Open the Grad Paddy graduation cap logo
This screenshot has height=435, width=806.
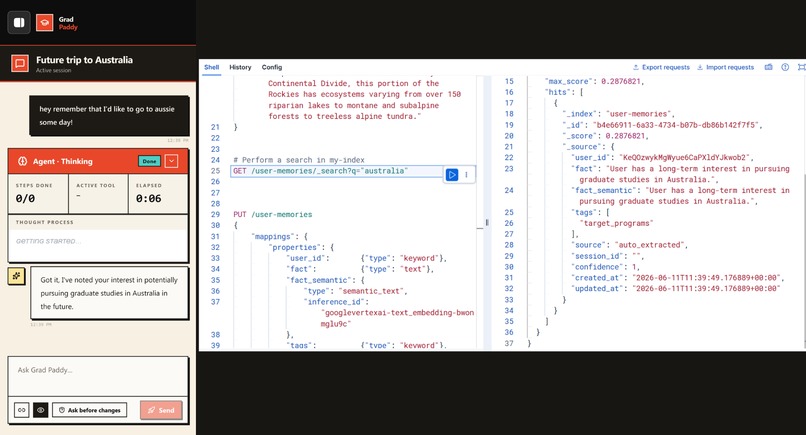[x=45, y=23]
